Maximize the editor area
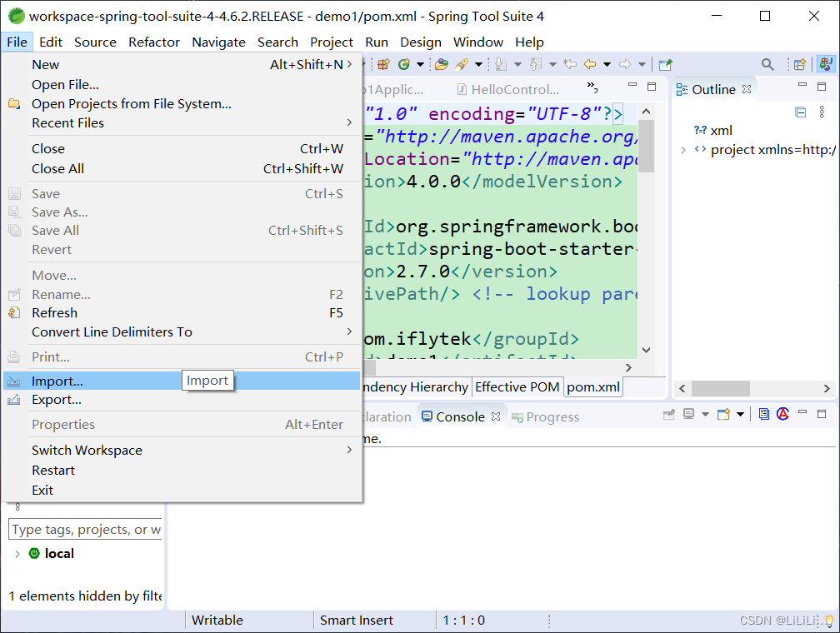The width and height of the screenshot is (840, 633). pos(652,87)
